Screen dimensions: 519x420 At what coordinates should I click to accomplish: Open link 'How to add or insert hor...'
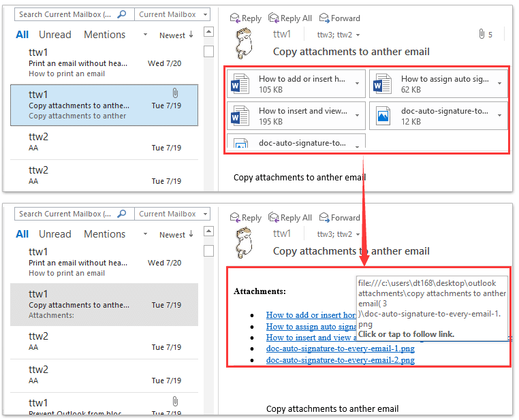pos(311,315)
